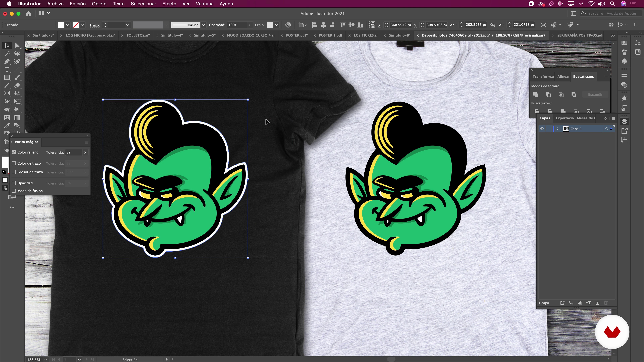
Task: Click the Opacidad value field
Action: point(236,25)
